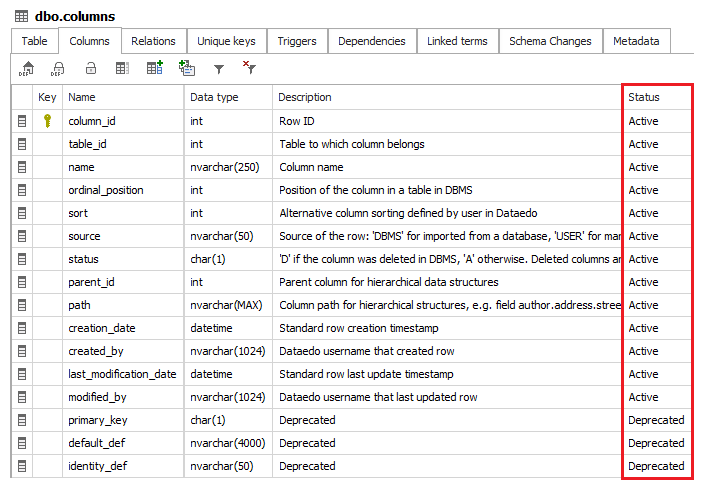Screen dimensions: 704x490
Task: Open the Relations tab
Action: [x=153, y=41]
